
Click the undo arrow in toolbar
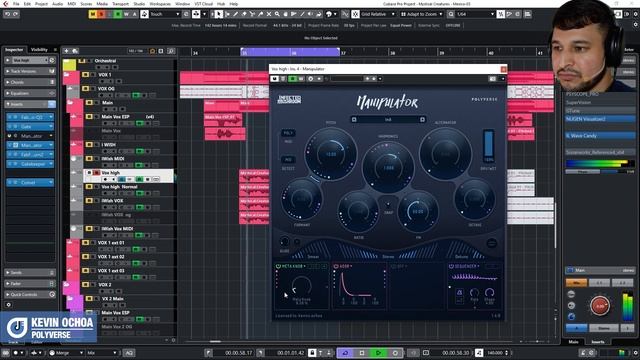pos(7,14)
